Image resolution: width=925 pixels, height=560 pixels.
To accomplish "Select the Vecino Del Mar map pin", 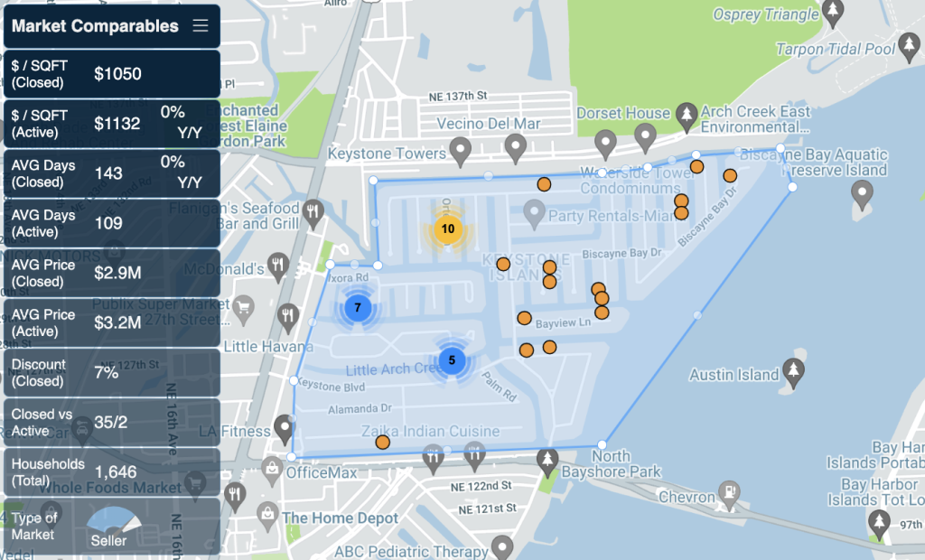I will 515,147.
